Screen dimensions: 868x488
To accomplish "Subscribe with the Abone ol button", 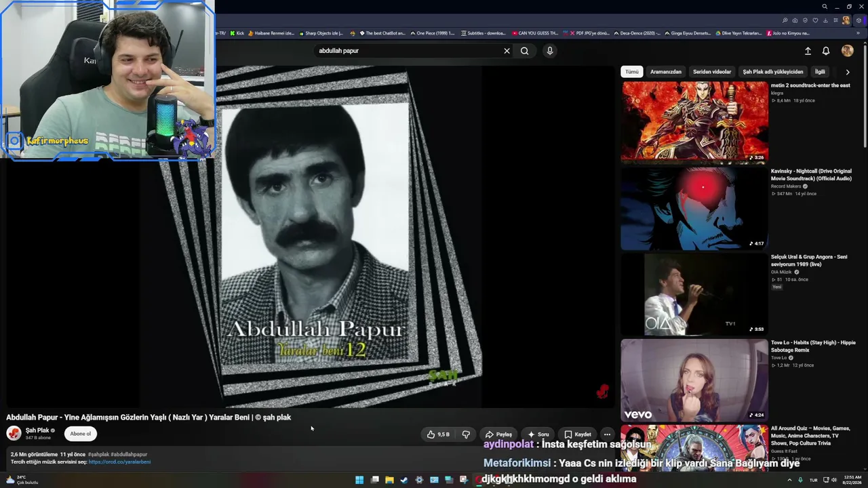I will point(80,434).
